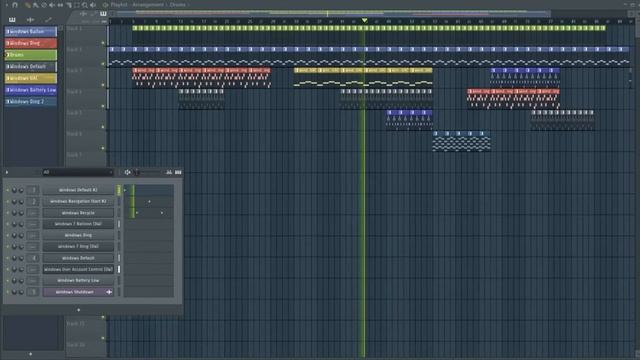Toggle step sequencer view icon in channel rack
Screen dimensions: 640x360
[178, 172]
